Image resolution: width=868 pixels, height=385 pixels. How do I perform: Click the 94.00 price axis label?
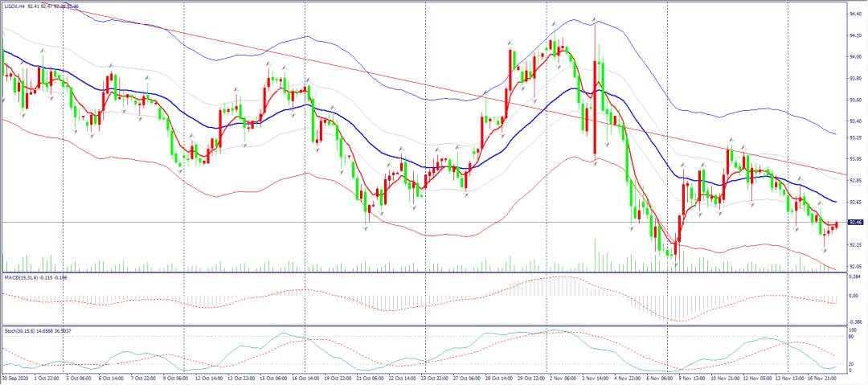[x=856, y=57]
